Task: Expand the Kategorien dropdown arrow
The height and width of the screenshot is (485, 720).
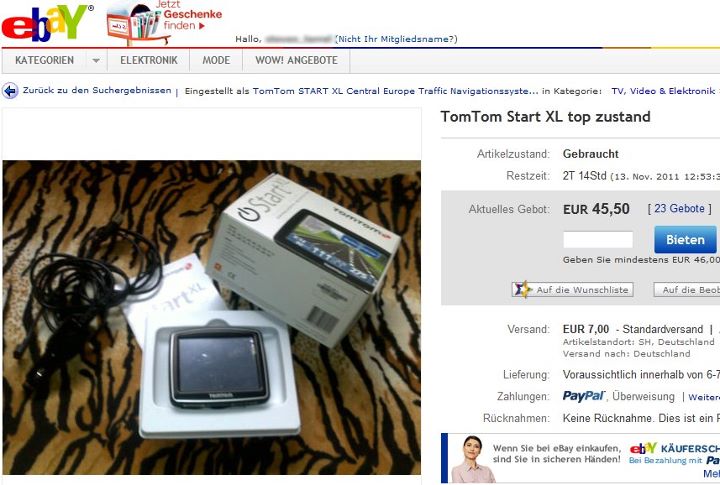Action: point(96,61)
